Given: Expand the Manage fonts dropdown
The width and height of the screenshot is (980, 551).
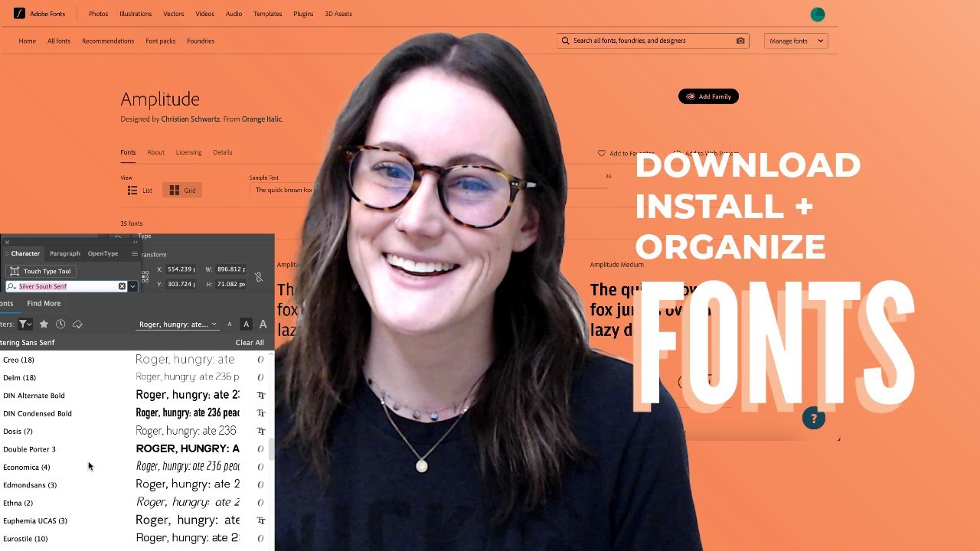Looking at the screenshot, I should [796, 41].
